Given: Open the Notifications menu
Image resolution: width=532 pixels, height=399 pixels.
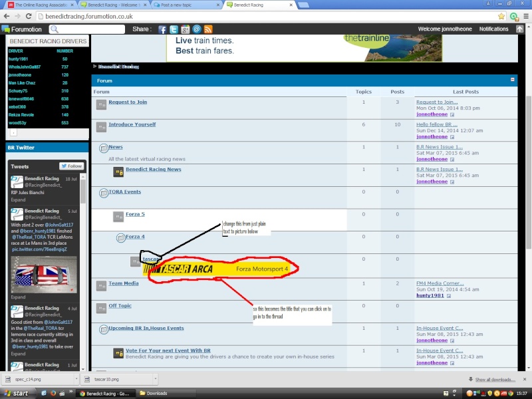Looking at the screenshot, I should (493, 29).
